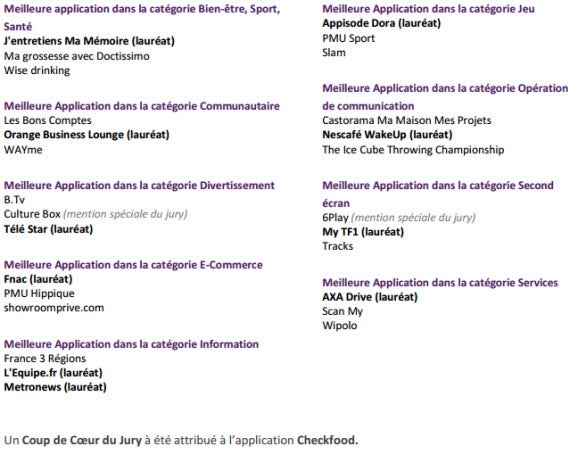
Task: Select My TF1 (lauréat) entry
Action: (363, 232)
